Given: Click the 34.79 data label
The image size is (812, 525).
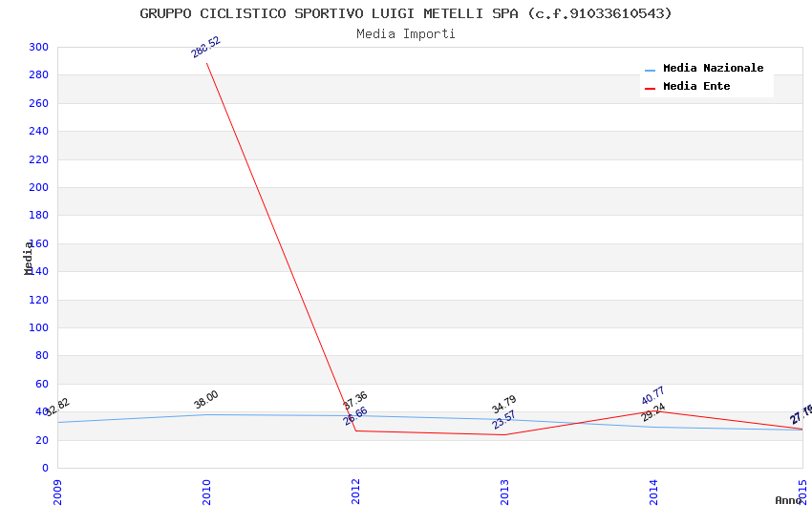Looking at the screenshot, I should click(503, 404).
